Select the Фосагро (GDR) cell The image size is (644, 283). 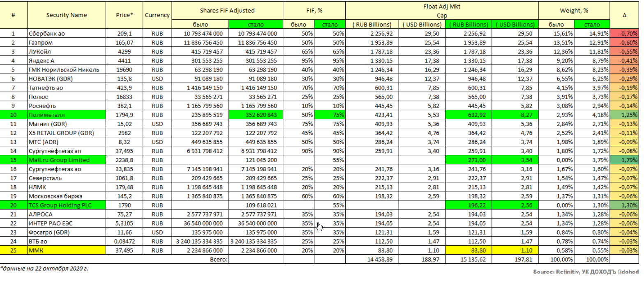pyautogui.click(x=66, y=232)
